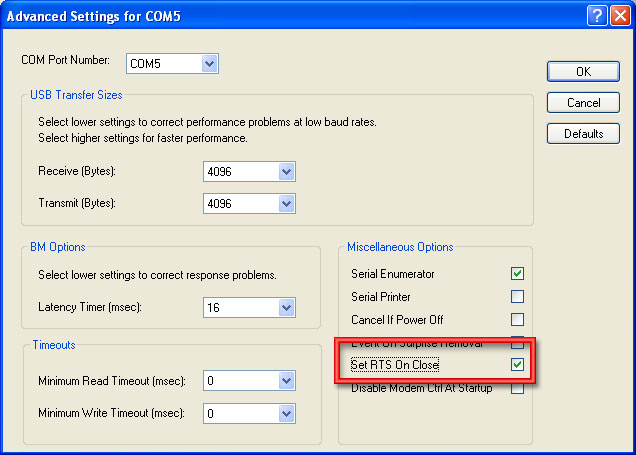Viewport: 636px width, 455px height.
Task: Click the BM Options group title
Action: pos(58,247)
